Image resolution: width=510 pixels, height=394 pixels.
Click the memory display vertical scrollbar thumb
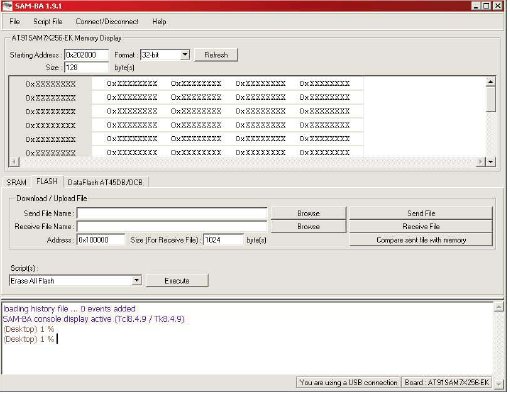coord(491,99)
